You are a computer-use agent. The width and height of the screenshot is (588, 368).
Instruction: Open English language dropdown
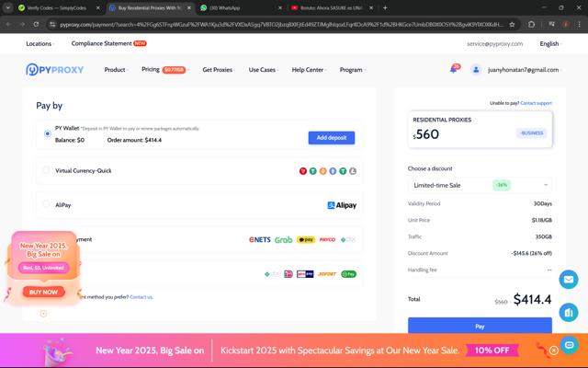[x=550, y=44]
